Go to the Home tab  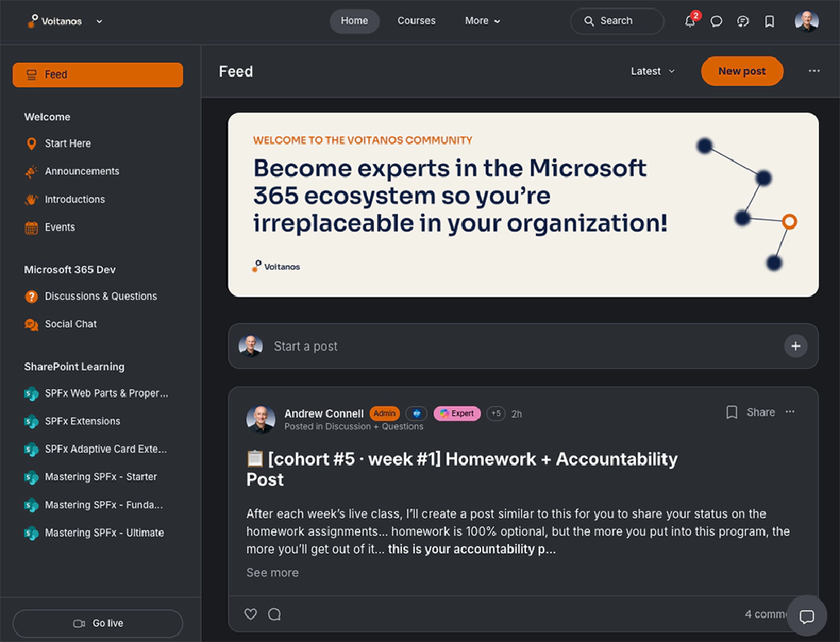coord(354,21)
